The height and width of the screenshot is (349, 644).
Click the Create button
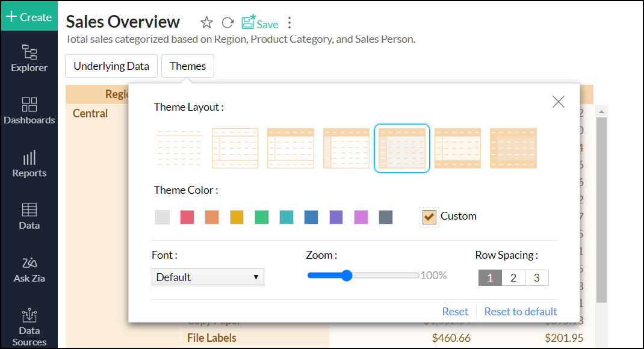pos(29,17)
